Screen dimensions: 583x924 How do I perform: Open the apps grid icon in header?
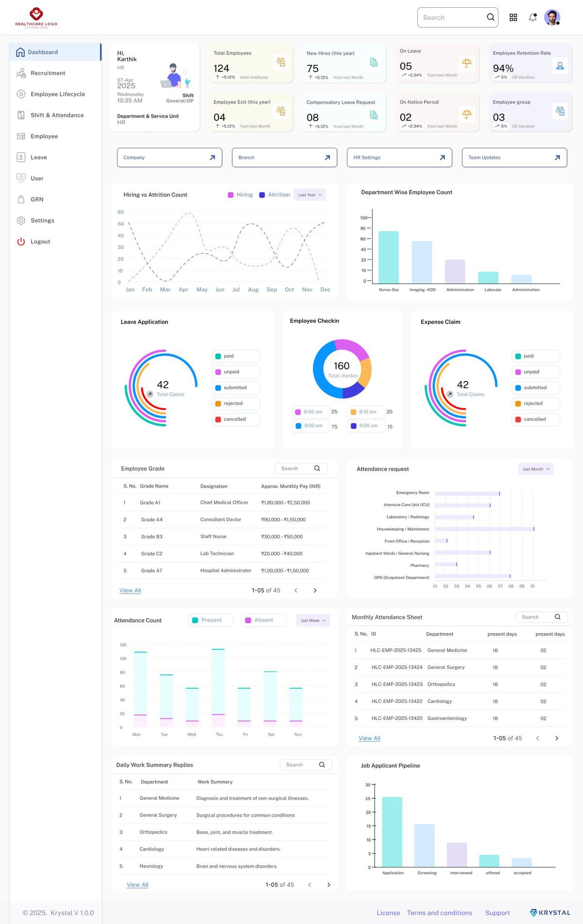(x=513, y=17)
